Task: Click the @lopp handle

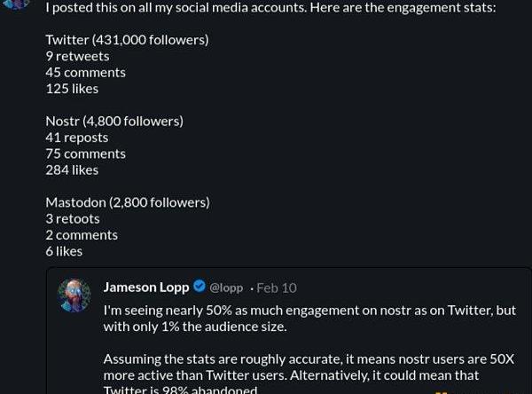Action: (226, 288)
